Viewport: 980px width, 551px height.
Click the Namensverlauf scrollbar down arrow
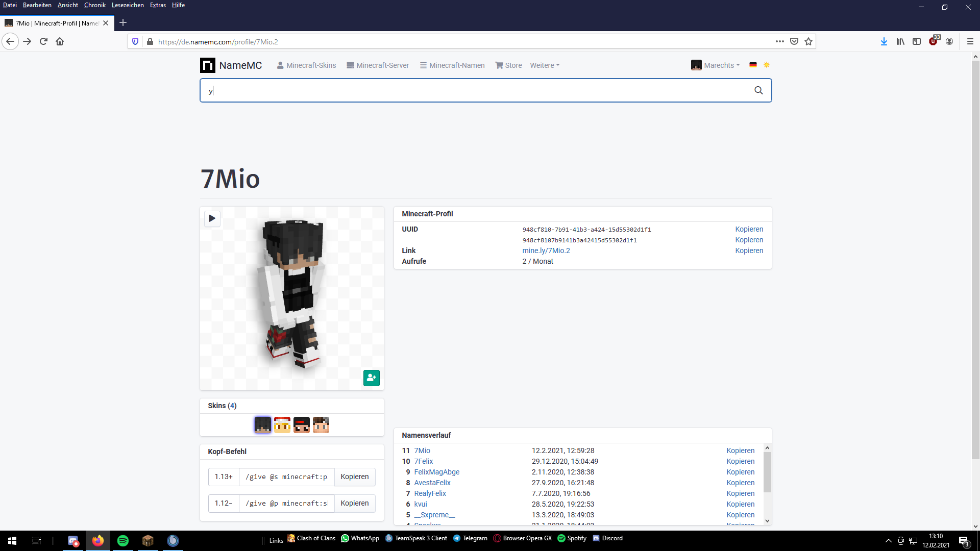pyautogui.click(x=767, y=521)
